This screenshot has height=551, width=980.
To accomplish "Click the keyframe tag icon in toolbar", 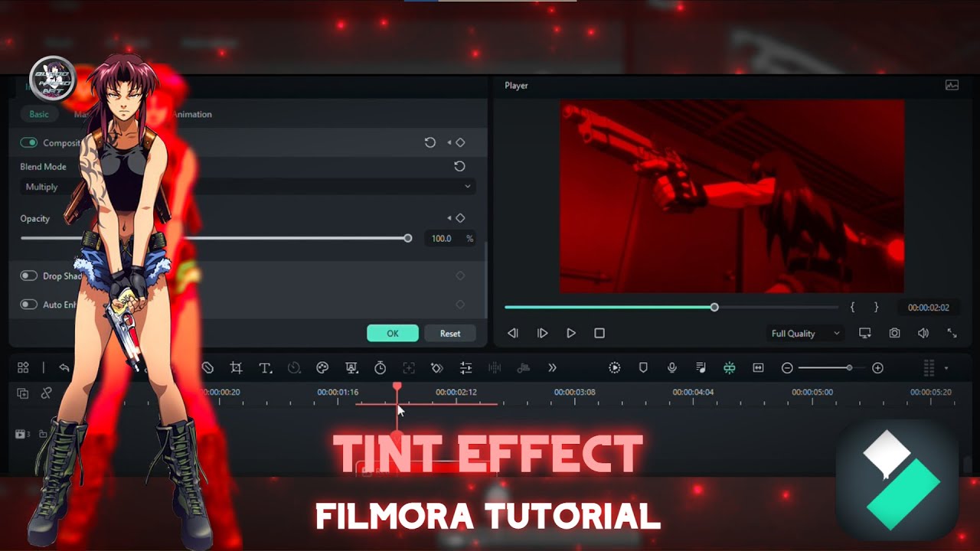I will pos(436,368).
